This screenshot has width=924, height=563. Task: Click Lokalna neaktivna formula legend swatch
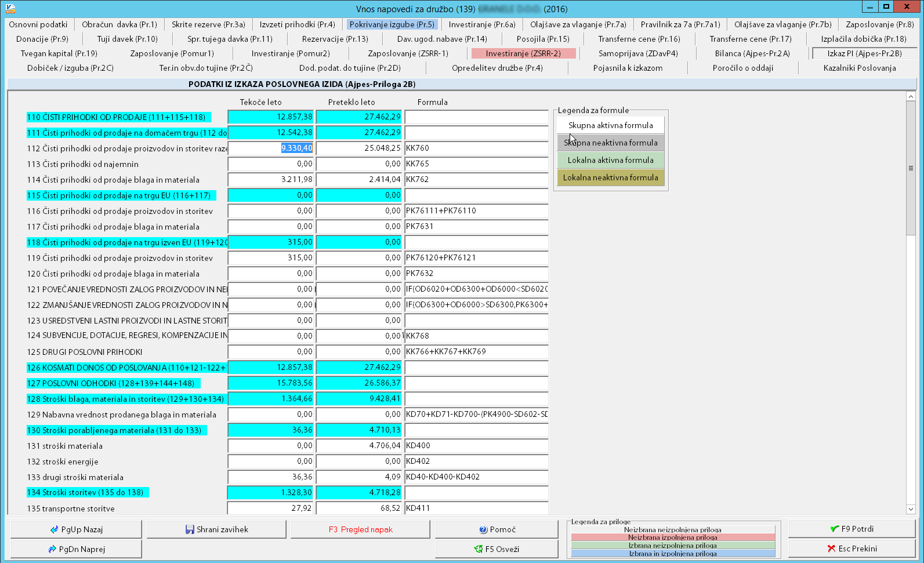pyautogui.click(x=611, y=177)
